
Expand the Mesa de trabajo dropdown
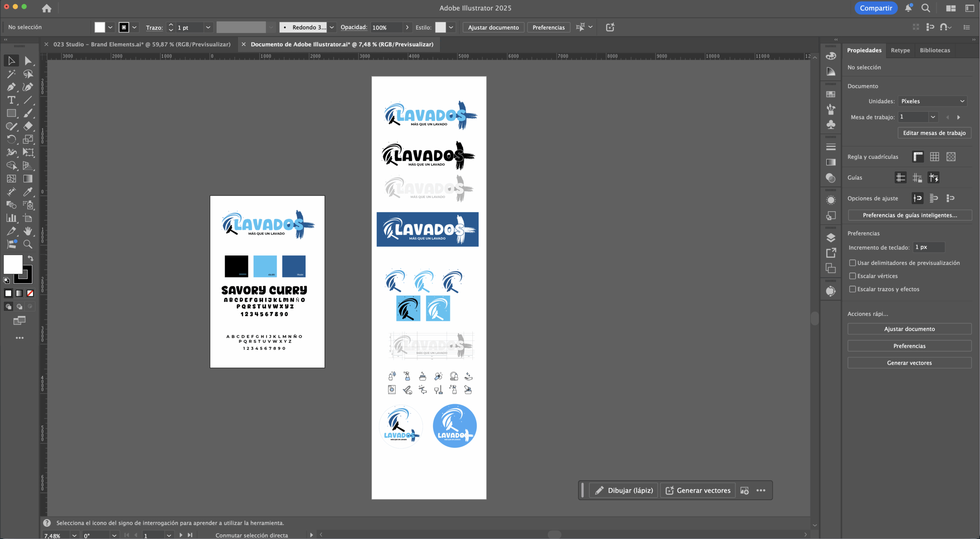click(x=933, y=117)
